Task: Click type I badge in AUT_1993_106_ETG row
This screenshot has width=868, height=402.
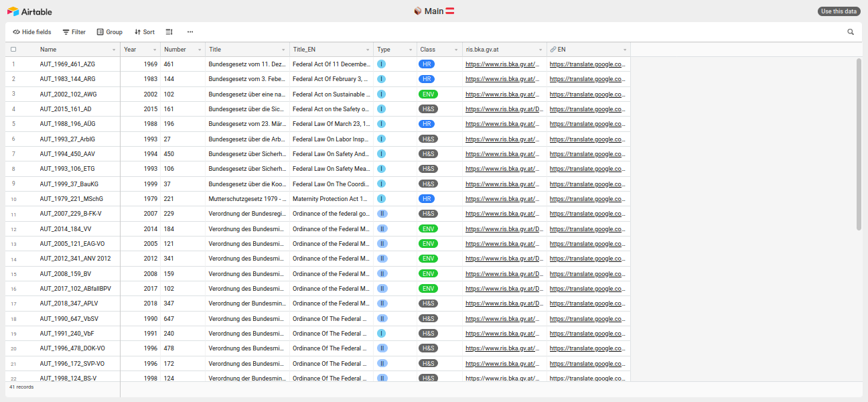Action: pos(381,169)
